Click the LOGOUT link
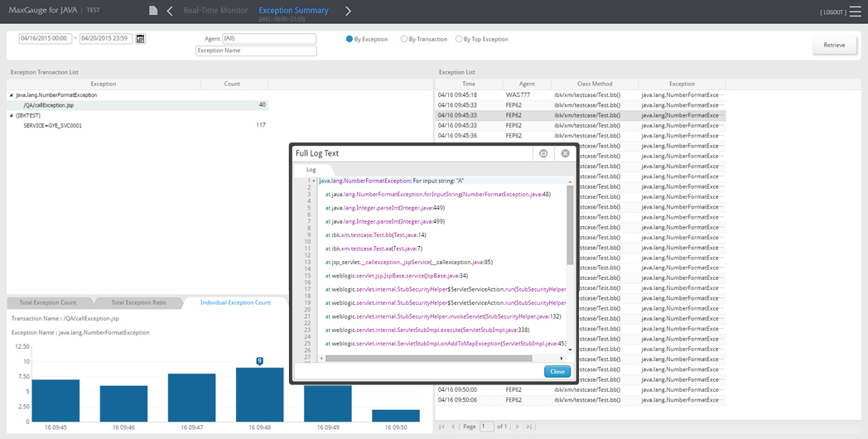868x439 pixels. point(833,12)
